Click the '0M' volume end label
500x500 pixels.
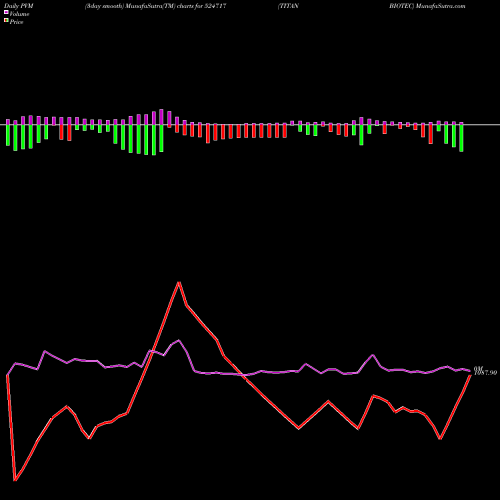(477, 368)
